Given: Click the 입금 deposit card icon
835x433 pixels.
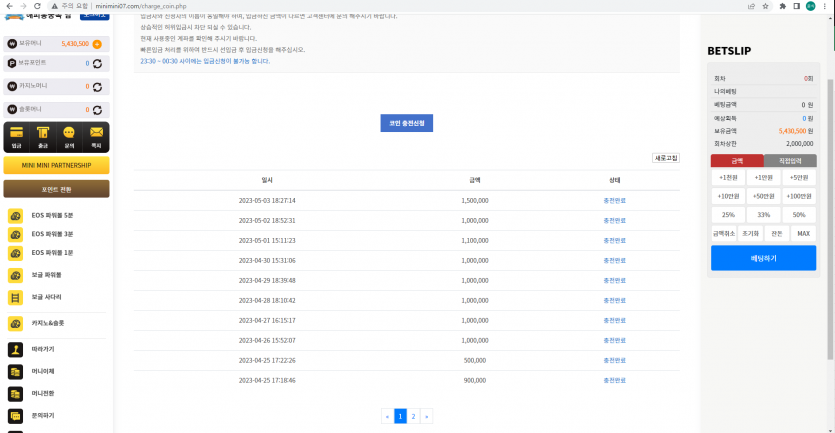Looking at the screenshot, I should [x=16, y=135].
